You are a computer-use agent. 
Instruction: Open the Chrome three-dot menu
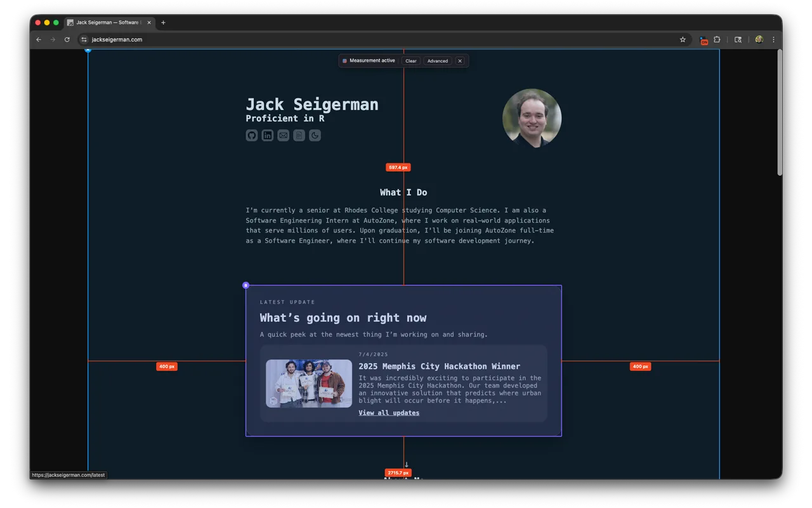[x=773, y=39]
